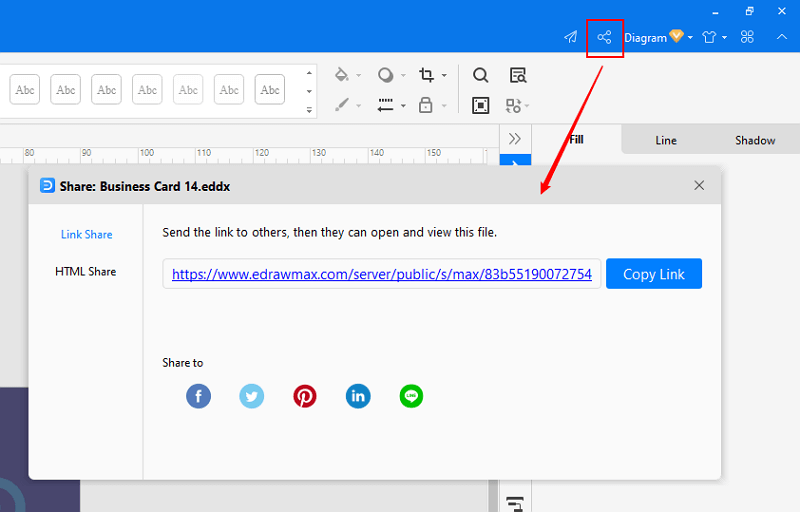
Task: Click the blue side panel tab under chevrons
Action: [515, 160]
